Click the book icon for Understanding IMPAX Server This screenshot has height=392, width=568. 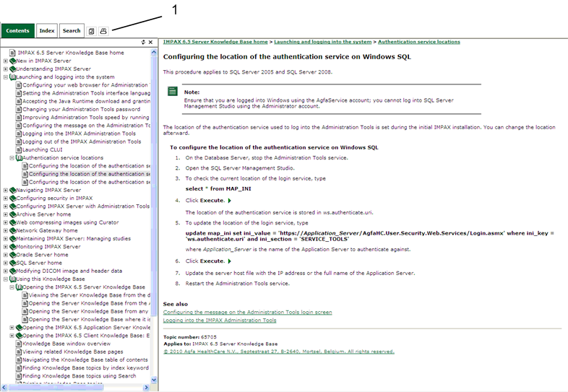coord(13,69)
